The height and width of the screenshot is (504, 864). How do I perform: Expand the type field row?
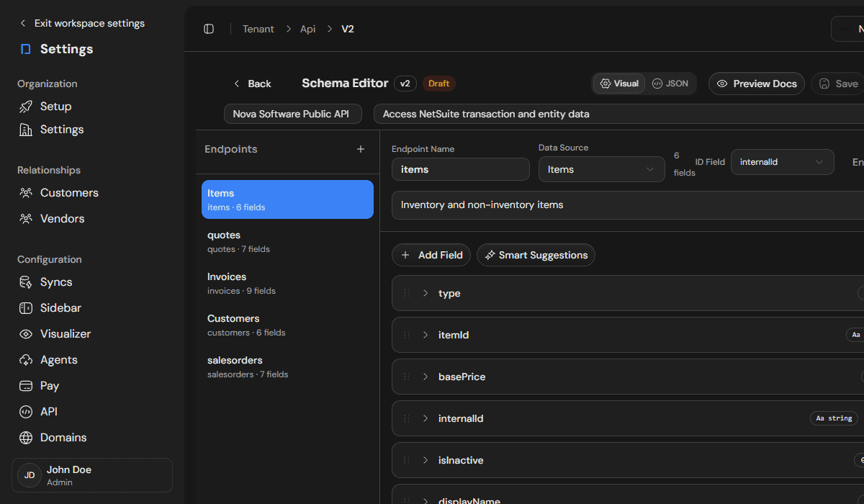click(425, 293)
